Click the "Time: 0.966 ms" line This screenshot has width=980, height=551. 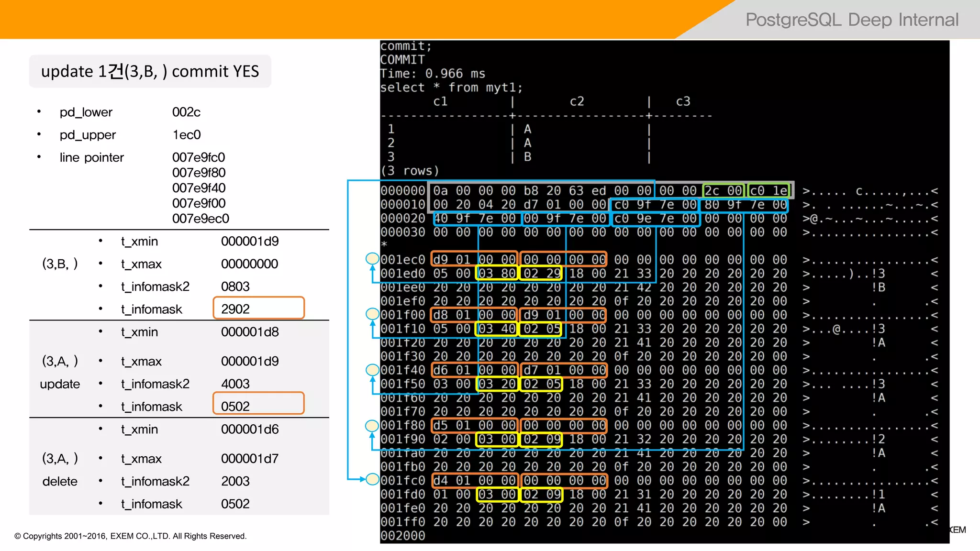pyautogui.click(x=433, y=74)
